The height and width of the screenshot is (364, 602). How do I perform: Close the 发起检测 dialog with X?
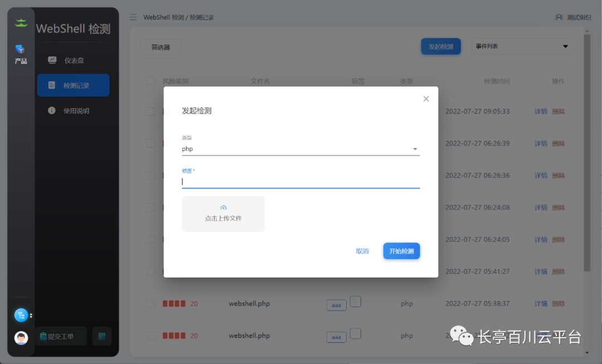(426, 99)
